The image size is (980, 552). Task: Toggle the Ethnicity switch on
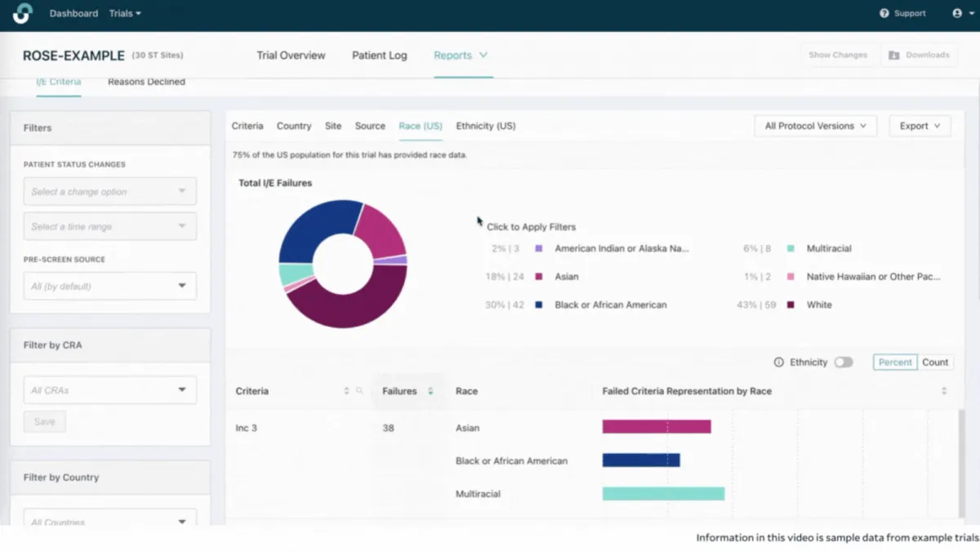pos(843,363)
